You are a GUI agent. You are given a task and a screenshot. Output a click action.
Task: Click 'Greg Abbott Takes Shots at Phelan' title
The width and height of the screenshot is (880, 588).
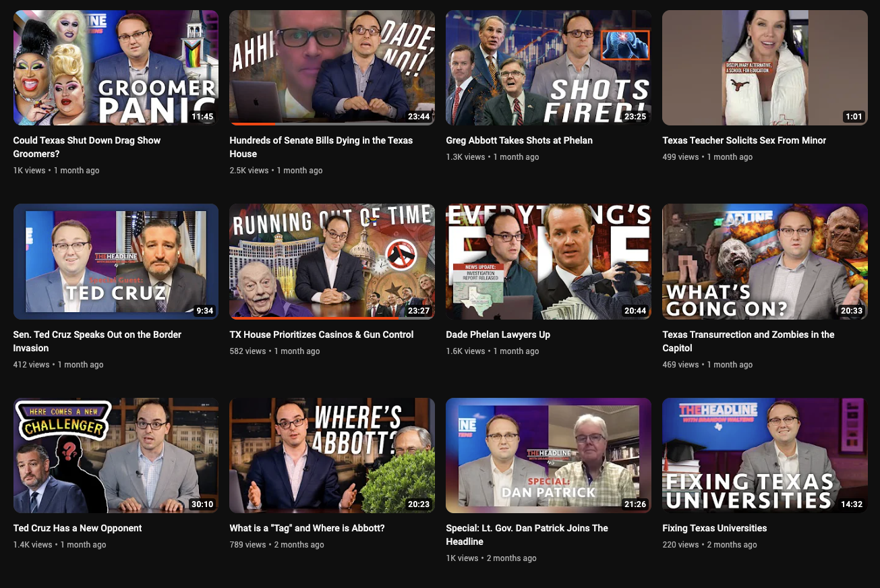pos(519,140)
